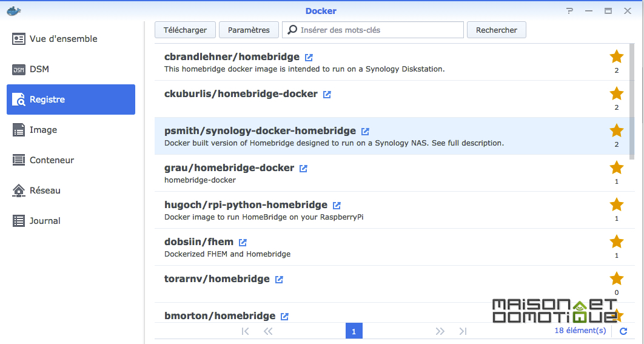644x344 pixels.
Task: Open Vue d'ensemble section
Action: [x=70, y=39]
